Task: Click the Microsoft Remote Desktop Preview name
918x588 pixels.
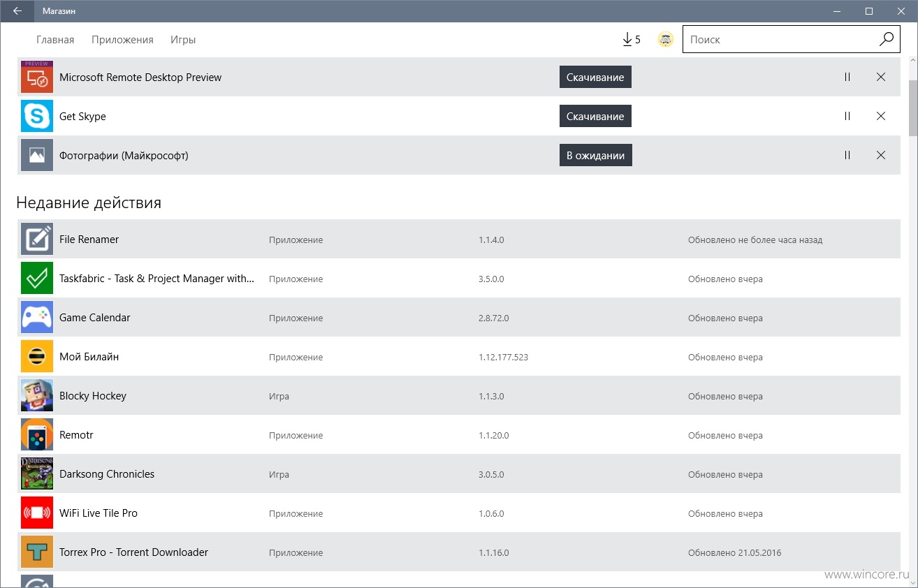Action: [x=140, y=78]
